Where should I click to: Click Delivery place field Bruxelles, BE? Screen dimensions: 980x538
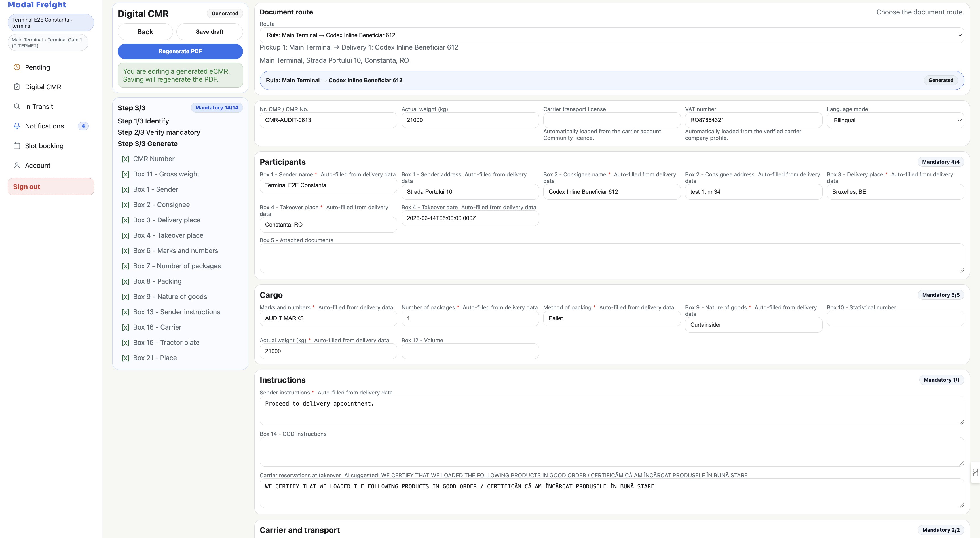click(895, 192)
